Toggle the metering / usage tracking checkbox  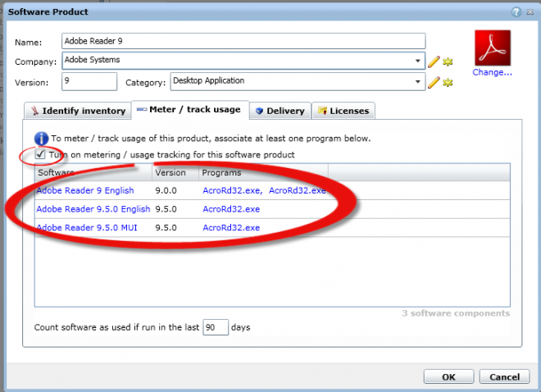coord(40,154)
